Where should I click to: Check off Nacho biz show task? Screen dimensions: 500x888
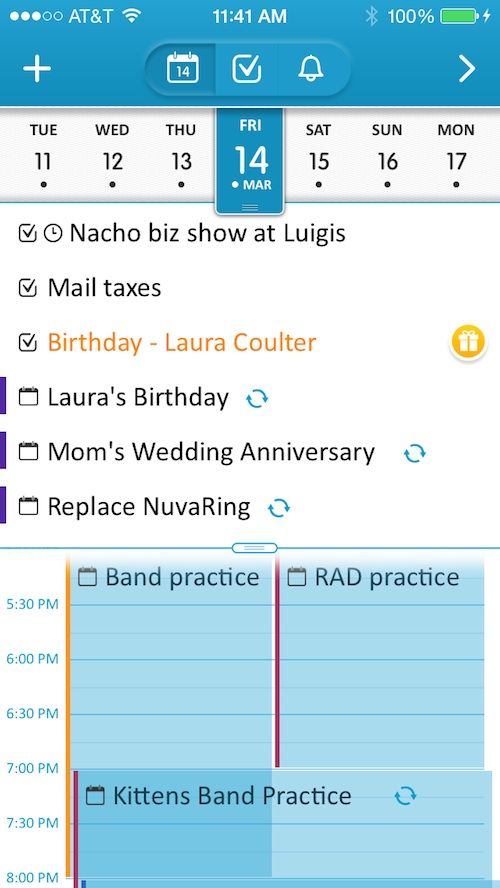pyautogui.click(x=27, y=233)
